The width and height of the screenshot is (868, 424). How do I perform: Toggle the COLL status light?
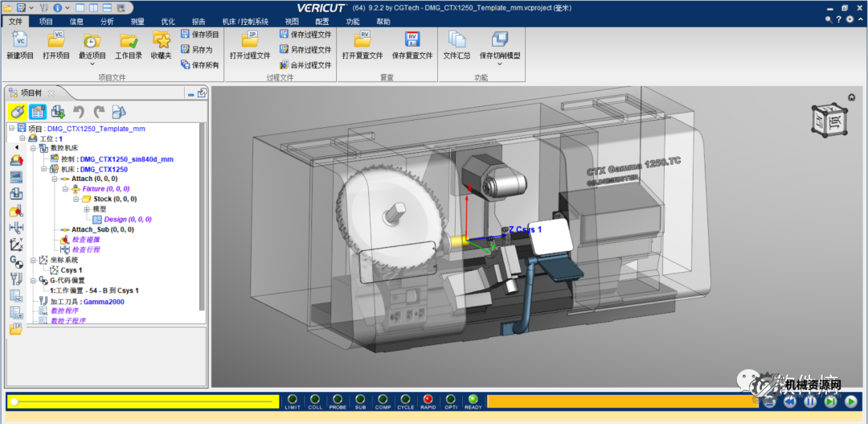click(x=315, y=399)
